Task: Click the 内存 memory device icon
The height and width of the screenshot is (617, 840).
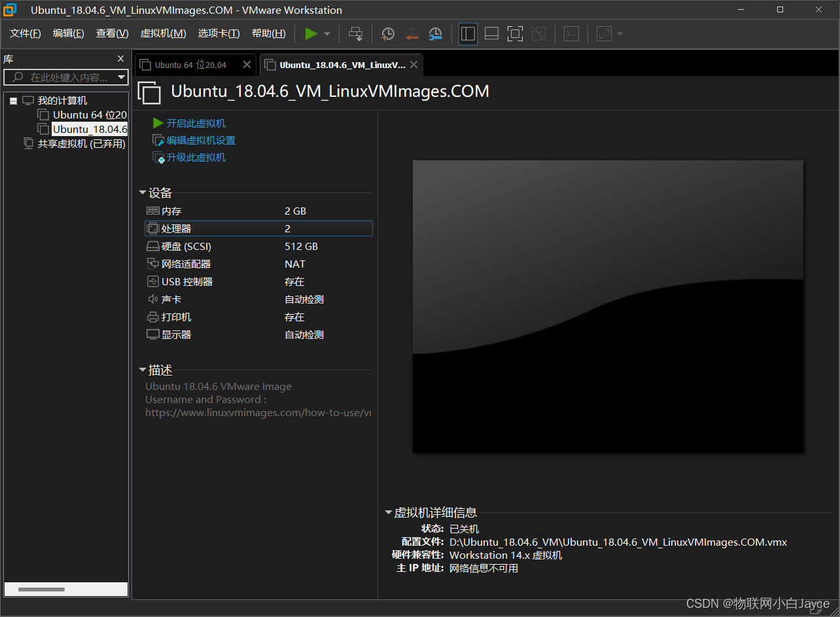Action: [152, 211]
